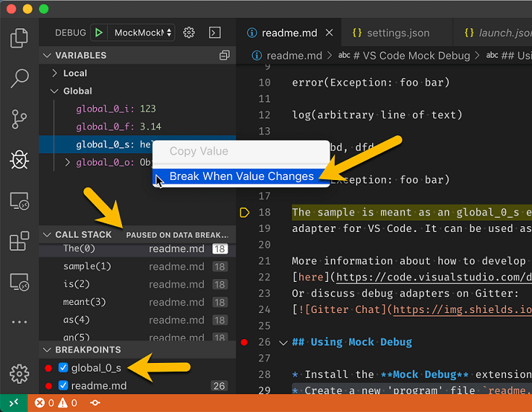Image resolution: width=532 pixels, height=412 pixels.
Task: Collapse all variables with collapse icon
Action: [x=224, y=56]
